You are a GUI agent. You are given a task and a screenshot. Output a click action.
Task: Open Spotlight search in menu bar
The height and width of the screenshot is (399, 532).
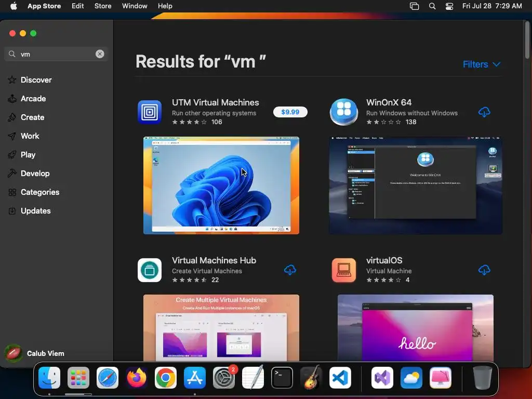[x=432, y=6]
